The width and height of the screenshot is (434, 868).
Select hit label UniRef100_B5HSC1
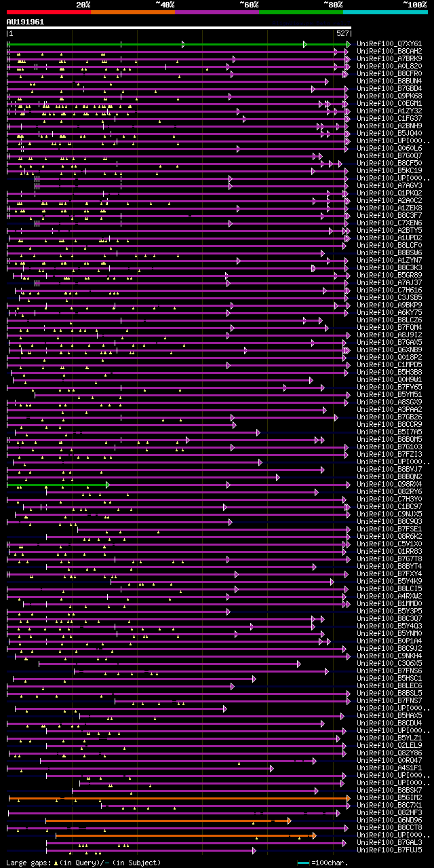point(389,679)
